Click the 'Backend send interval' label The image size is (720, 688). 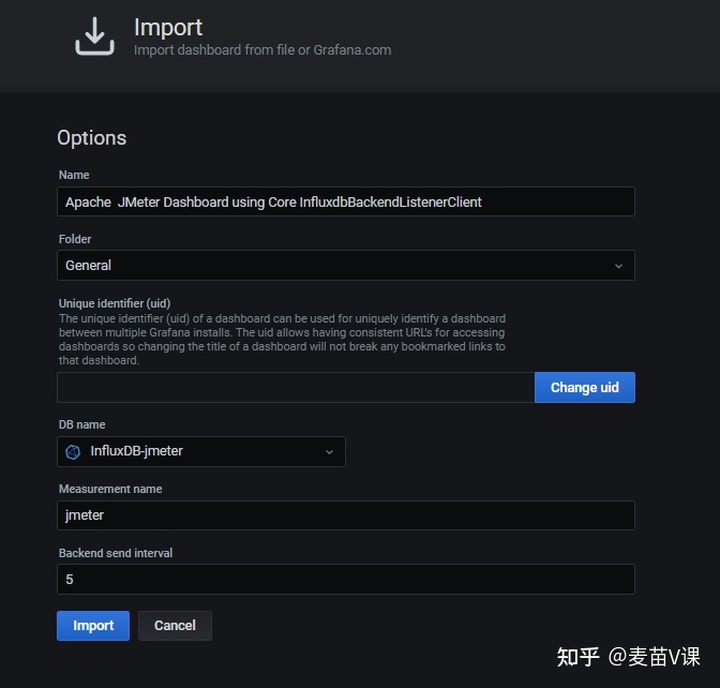(x=116, y=553)
